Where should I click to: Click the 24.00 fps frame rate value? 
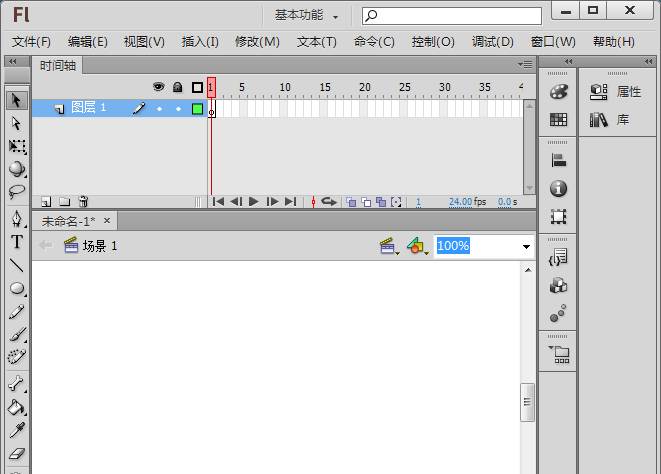click(x=460, y=202)
